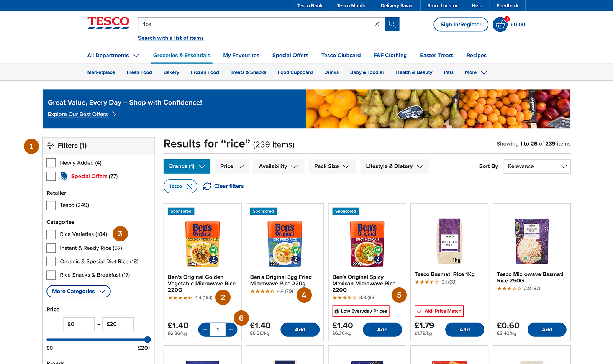Viewport: 613px width, 364px height.
Task: Click the Tesco logo
Action: click(x=108, y=23)
